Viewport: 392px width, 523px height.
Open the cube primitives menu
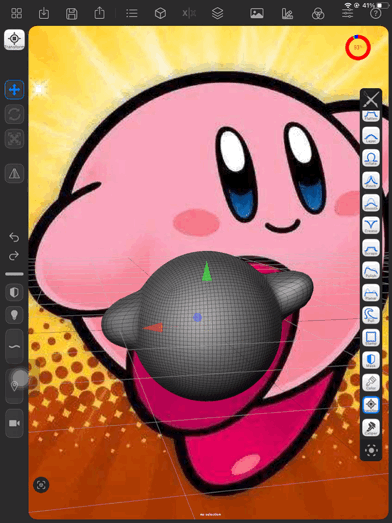[160, 13]
